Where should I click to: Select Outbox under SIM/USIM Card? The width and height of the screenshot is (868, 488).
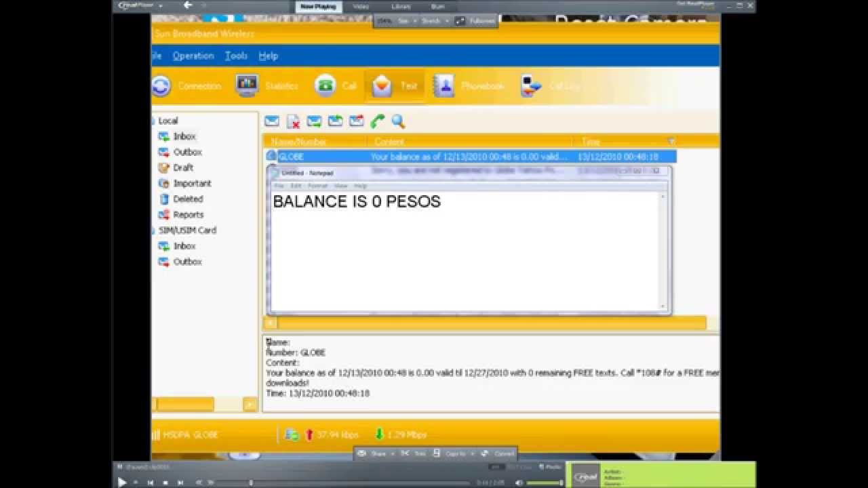click(x=187, y=262)
